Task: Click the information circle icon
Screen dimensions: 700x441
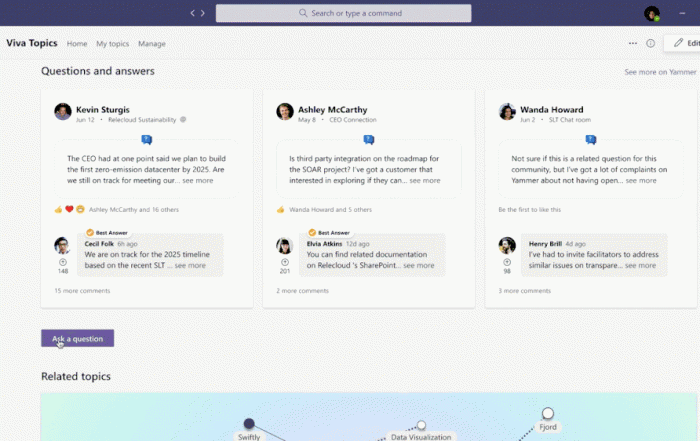Action: (x=650, y=43)
